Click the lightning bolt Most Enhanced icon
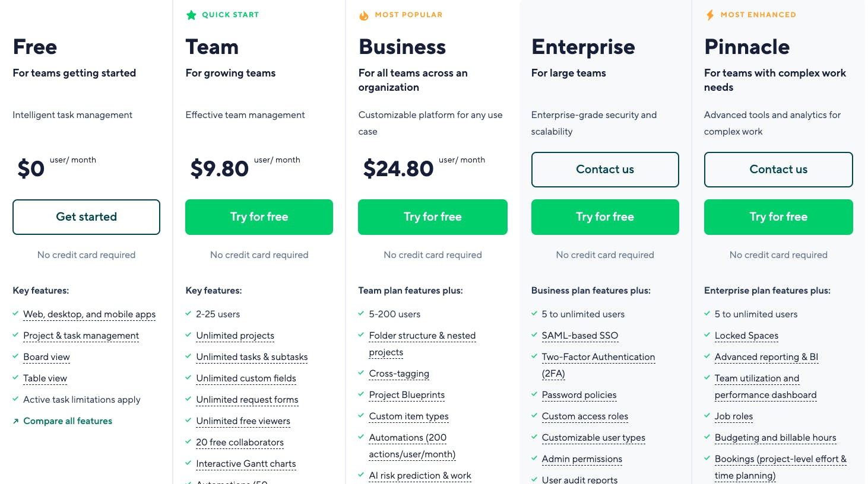 point(710,14)
